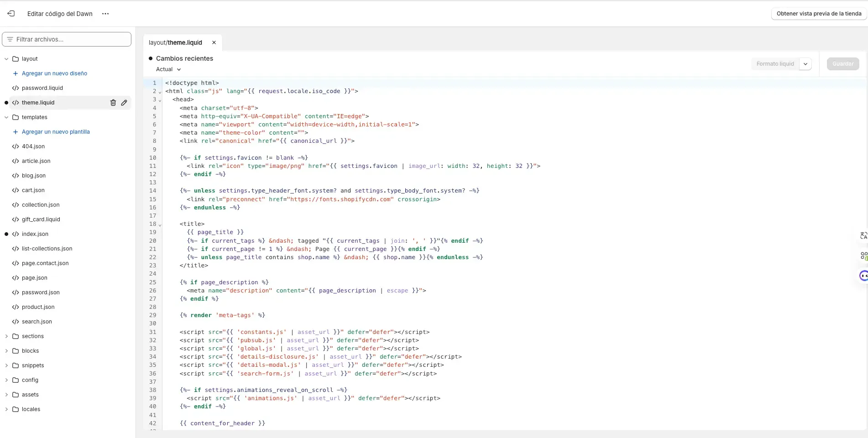This screenshot has height=438, width=868.
Task: Click the plus icon for new layout
Action: coord(16,73)
